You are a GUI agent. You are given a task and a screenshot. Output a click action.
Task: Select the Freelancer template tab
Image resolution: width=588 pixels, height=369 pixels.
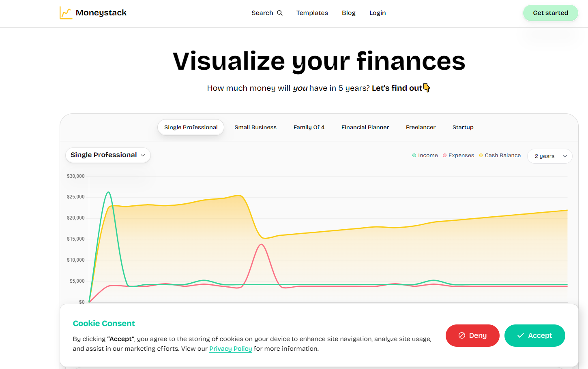click(x=421, y=127)
